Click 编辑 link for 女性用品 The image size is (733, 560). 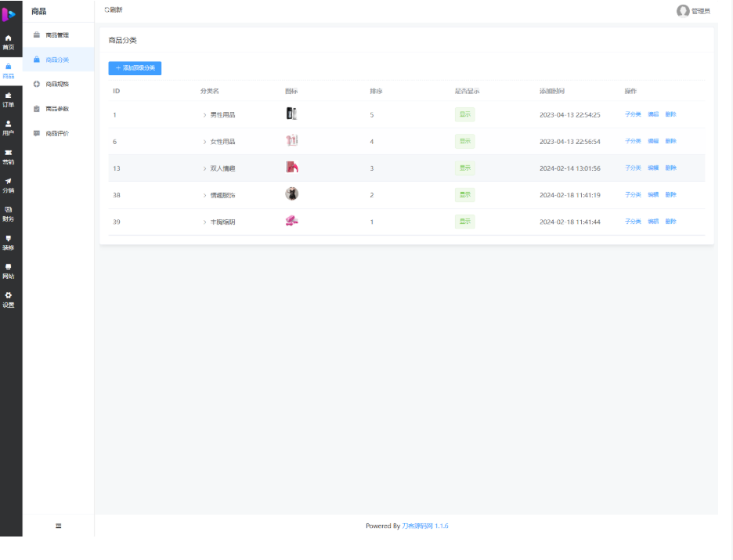pos(653,141)
